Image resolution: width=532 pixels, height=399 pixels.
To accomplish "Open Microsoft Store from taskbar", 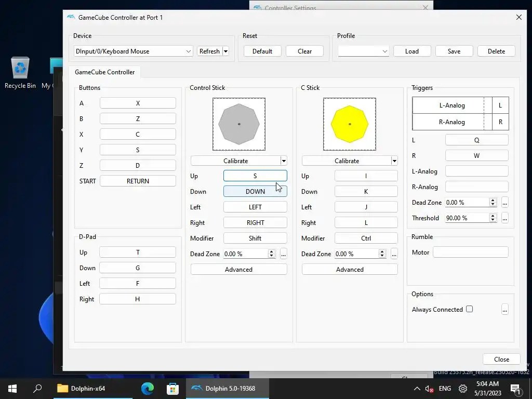I will 172,388.
